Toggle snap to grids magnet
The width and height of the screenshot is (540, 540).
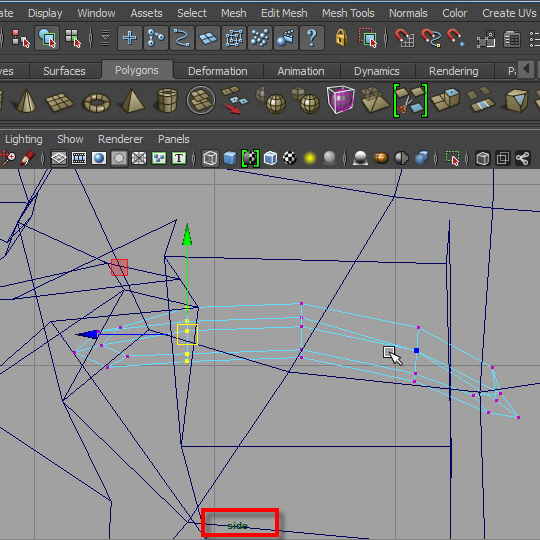pos(404,38)
